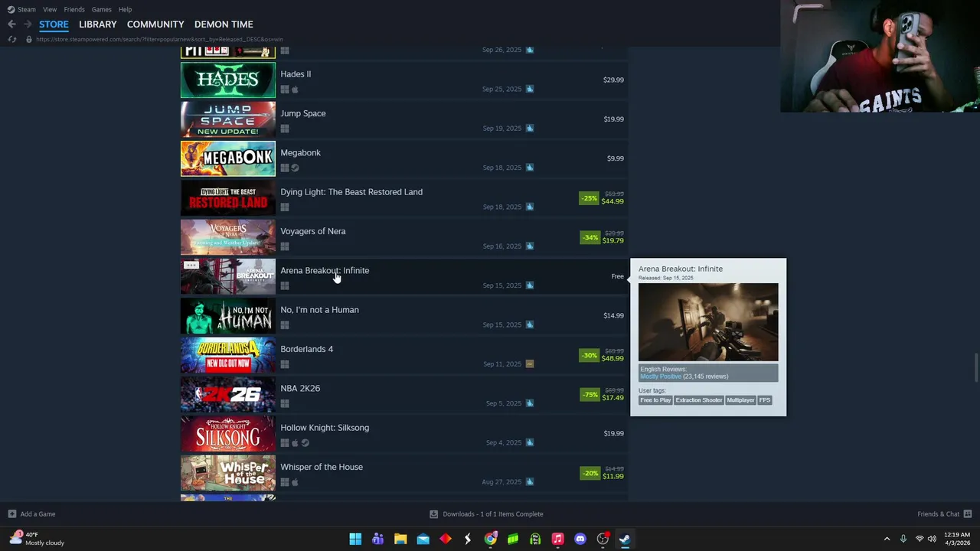Click the Multiplayer tag in tooltip
The height and width of the screenshot is (551, 980).
[740, 400]
